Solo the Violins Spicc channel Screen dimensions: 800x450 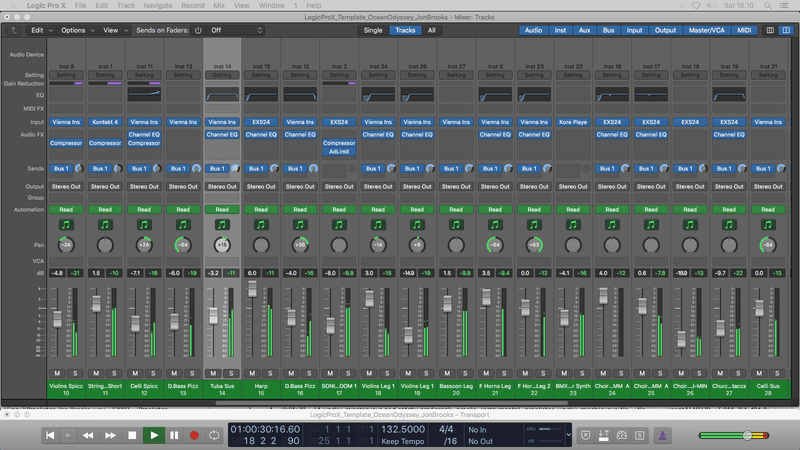(75, 373)
